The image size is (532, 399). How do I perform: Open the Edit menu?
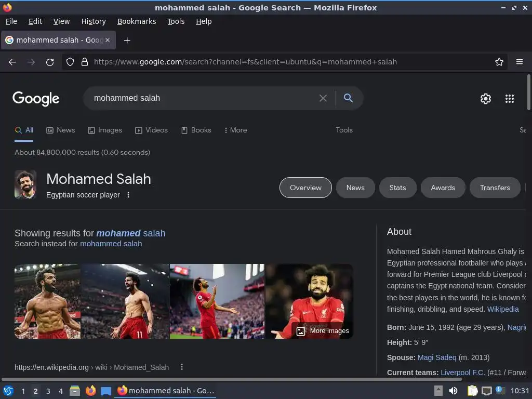(x=35, y=21)
